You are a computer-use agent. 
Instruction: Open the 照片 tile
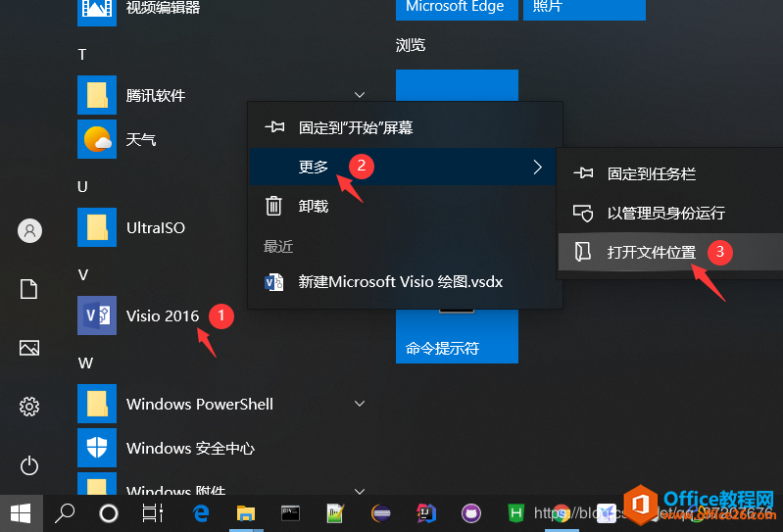coord(584,10)
